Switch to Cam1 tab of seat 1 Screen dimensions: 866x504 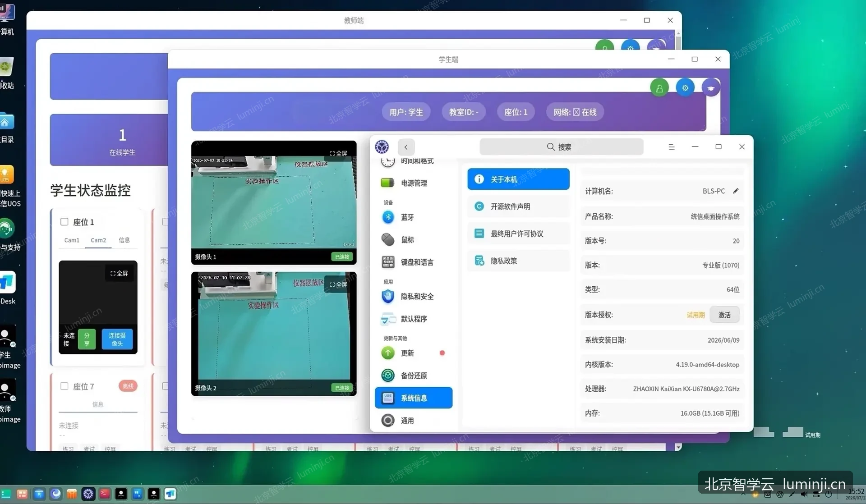click(x=72, y=240)
